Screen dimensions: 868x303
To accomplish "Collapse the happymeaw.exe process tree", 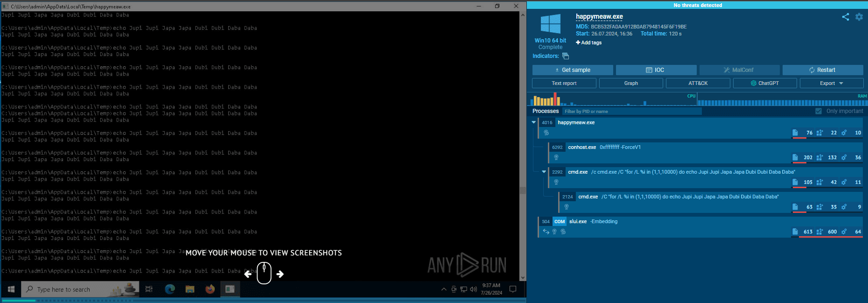I will (533, 122).
